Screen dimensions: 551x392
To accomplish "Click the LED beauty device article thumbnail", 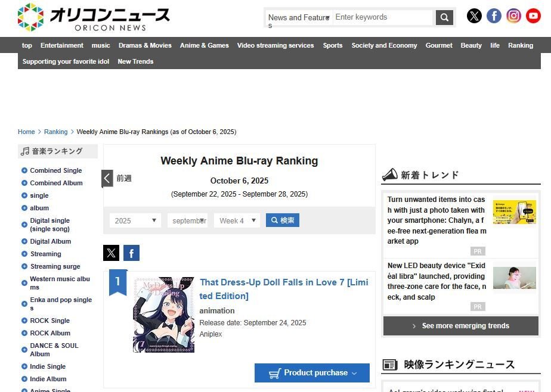I will click(515, 278).
